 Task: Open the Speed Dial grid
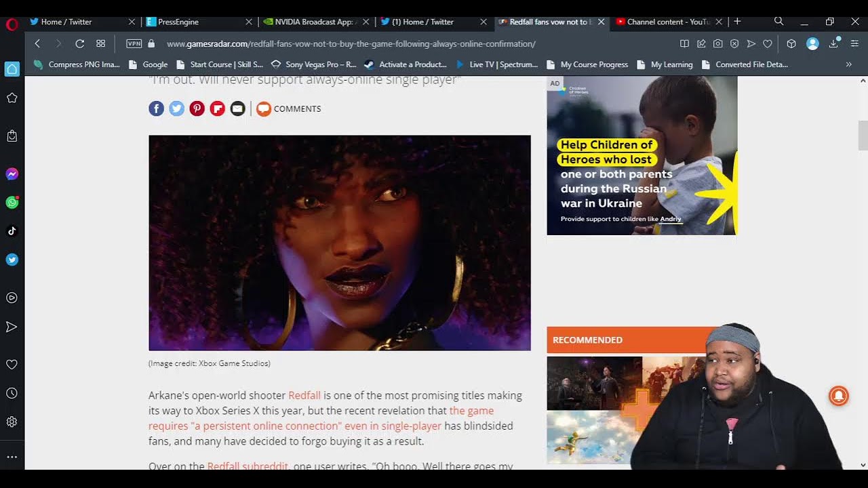pyautogui.click(x=101, y=43)
